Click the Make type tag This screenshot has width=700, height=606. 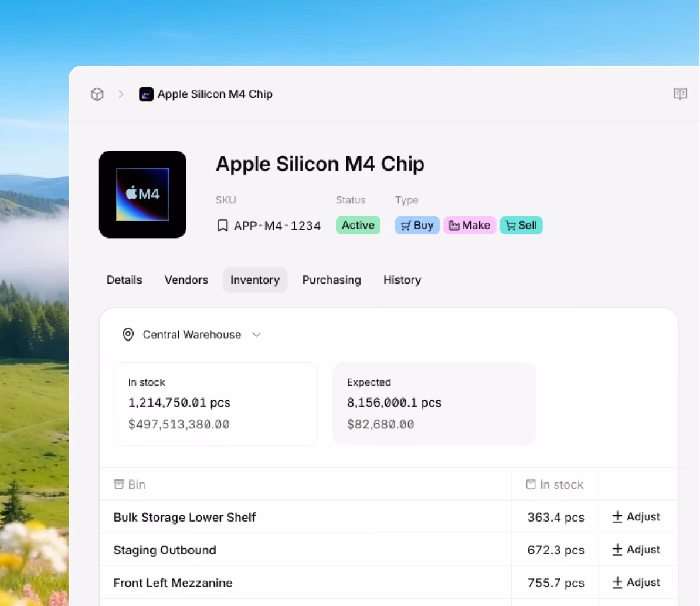pyautogui.click(x=469, y=226)
